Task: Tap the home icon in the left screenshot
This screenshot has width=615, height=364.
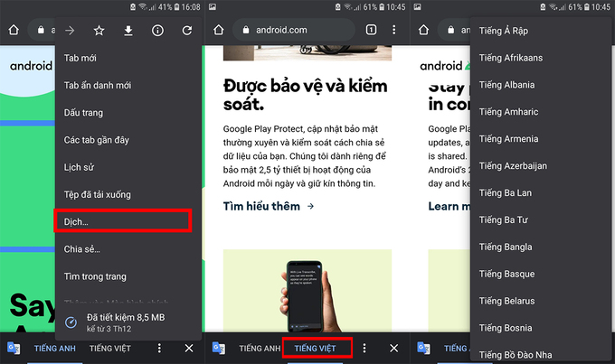Action: click(x=14, y=30)
